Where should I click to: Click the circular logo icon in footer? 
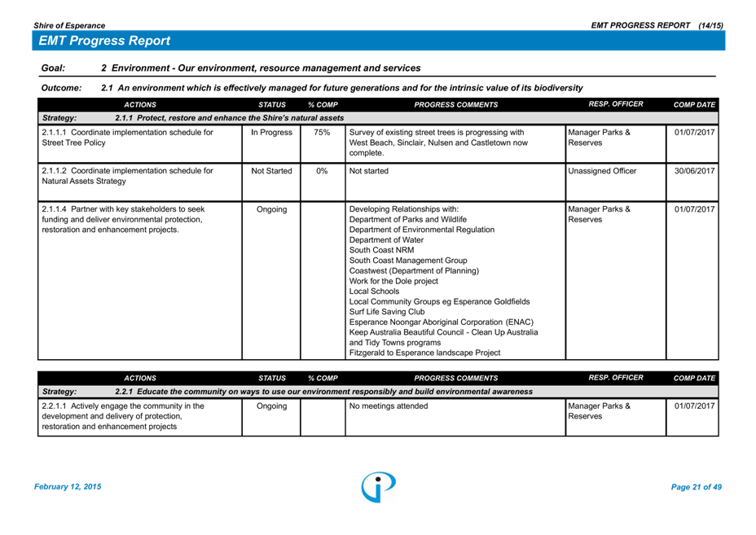pos(379,487)
